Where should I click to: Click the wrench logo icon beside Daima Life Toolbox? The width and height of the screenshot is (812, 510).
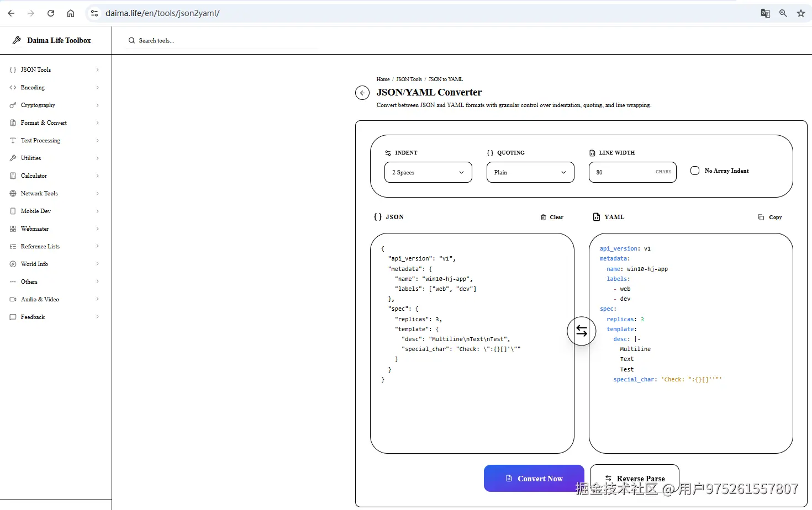click(x=17, y=40)
